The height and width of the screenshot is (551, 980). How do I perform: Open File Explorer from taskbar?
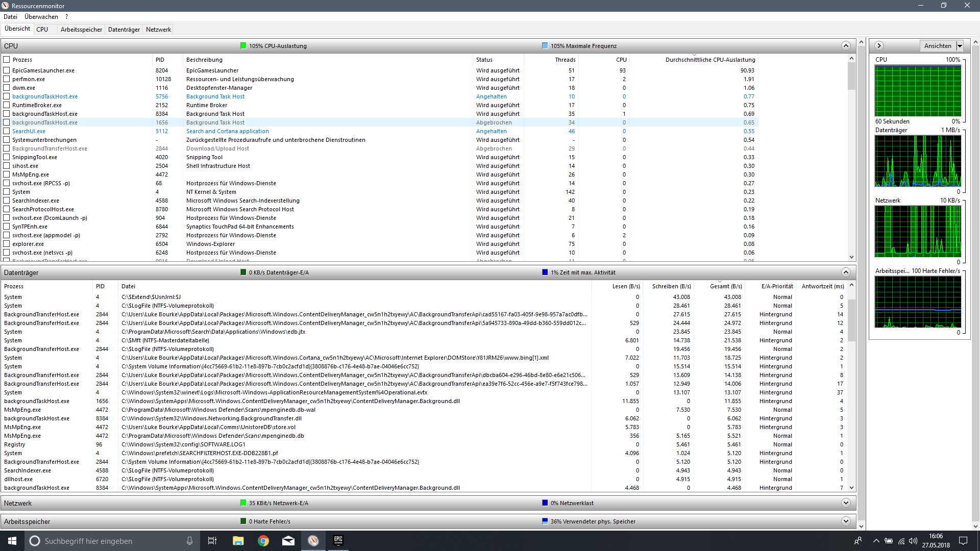pyautogui.click(x=238, y=541)
